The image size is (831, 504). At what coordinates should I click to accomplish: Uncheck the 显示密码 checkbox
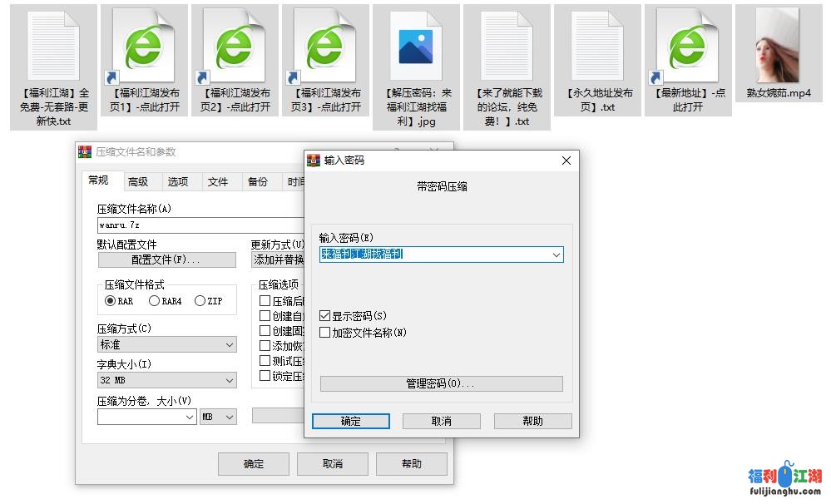click(325, 316)
